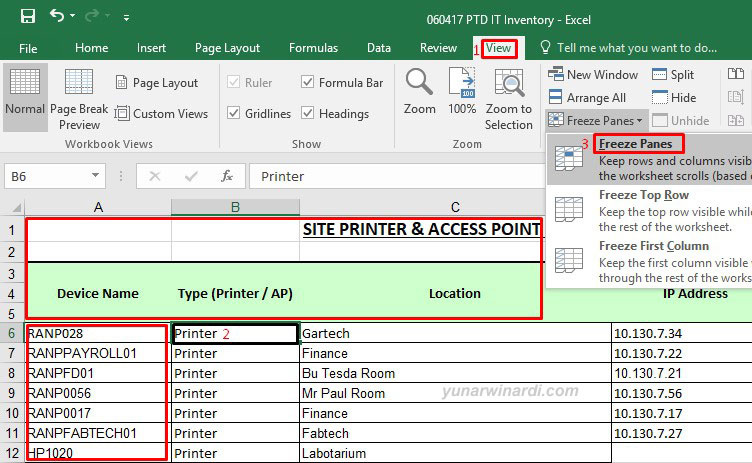Click the Save icon in quick access toolbar
Image resolution: width=752 pixels, height=463 pixels.
click(x=28, y=17)
